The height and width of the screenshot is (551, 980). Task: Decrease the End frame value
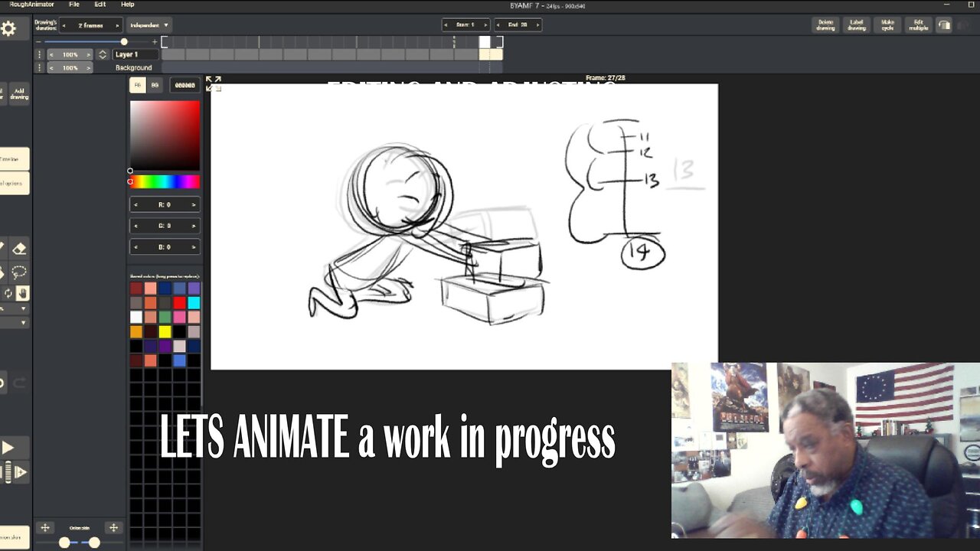498,24
